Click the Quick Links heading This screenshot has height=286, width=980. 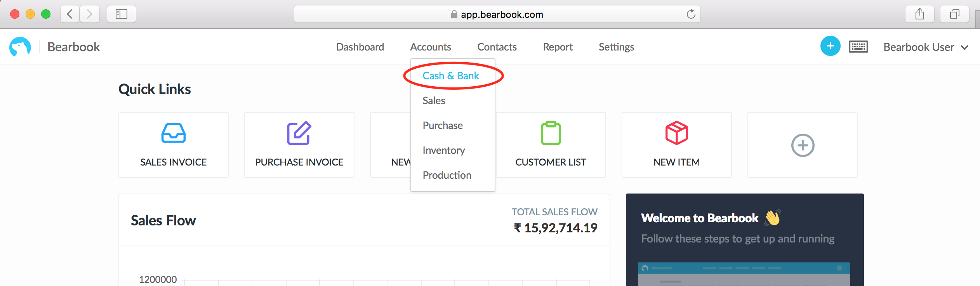[x=155, y=89]
